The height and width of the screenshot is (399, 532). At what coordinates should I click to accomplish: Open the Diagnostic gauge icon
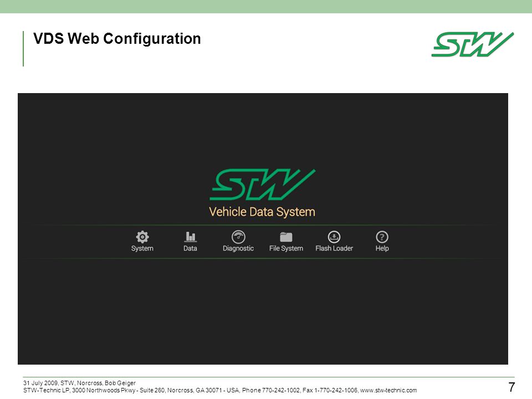pos(238,237)
